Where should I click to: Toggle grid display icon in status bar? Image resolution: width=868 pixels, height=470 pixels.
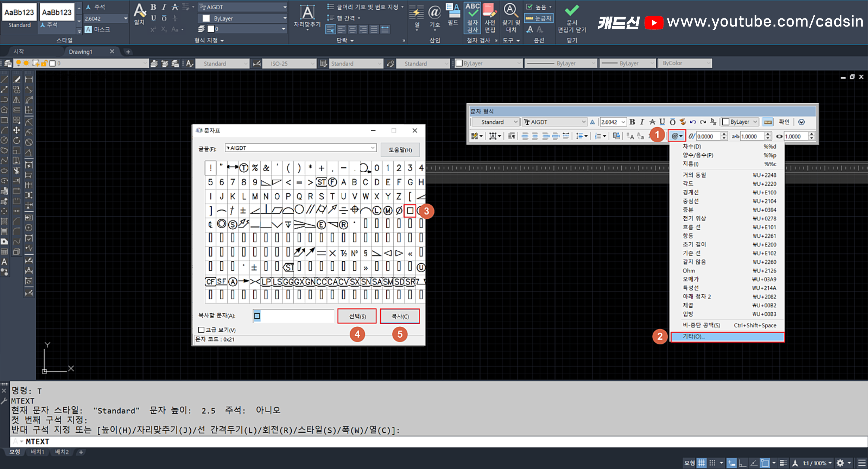coord(702,463)
